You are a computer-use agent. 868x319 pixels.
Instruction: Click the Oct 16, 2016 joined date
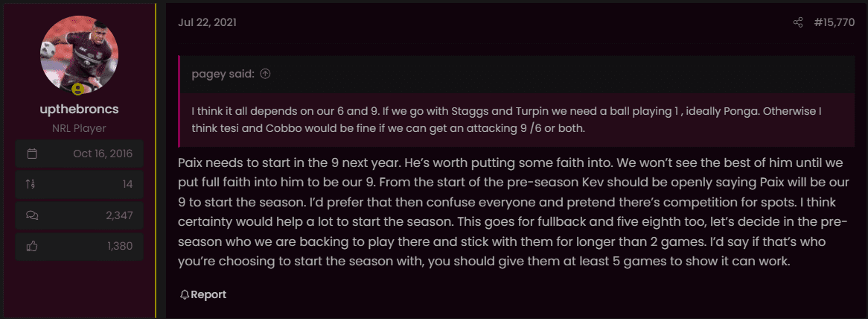tap(103, 154)
